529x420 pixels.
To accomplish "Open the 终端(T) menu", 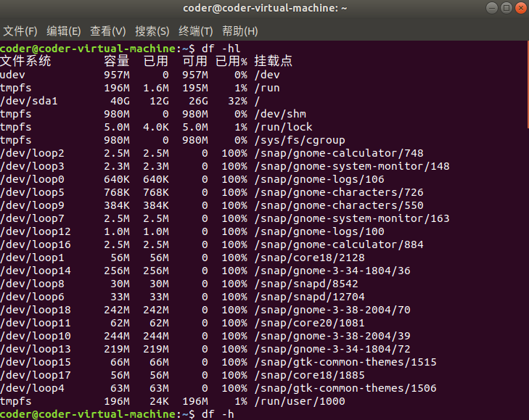I will click(x=196, y=31).
